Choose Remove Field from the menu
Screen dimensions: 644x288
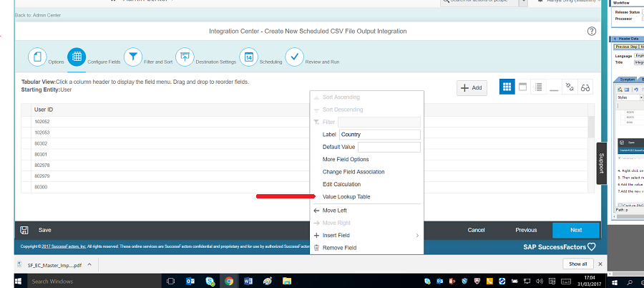[x=339, y=248]
